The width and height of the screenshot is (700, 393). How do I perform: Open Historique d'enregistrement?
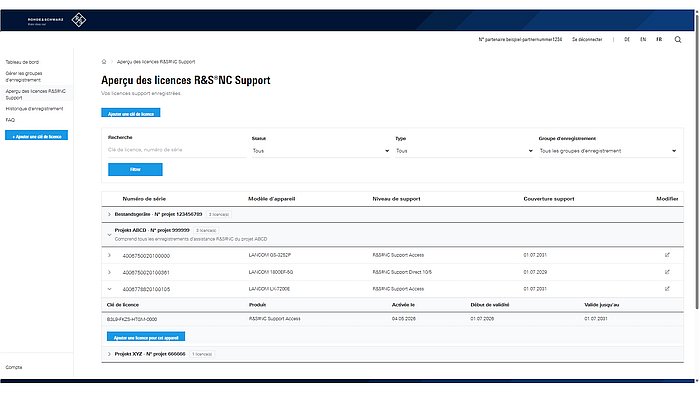tap(34, 109)
